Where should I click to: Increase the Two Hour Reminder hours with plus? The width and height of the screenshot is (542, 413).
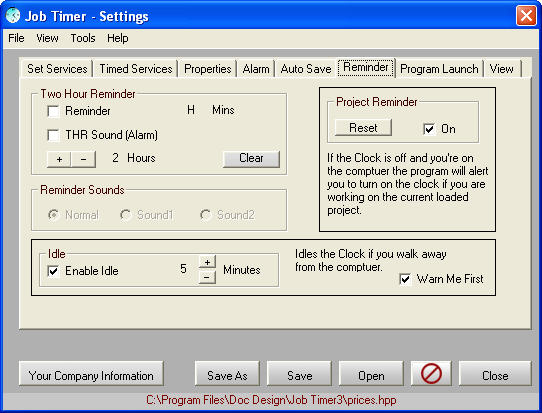click(x=59, y=159)
